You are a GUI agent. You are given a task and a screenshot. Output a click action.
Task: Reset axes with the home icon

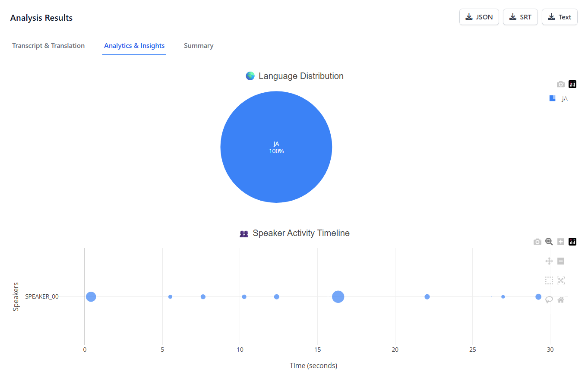click(x=561, y=300)
